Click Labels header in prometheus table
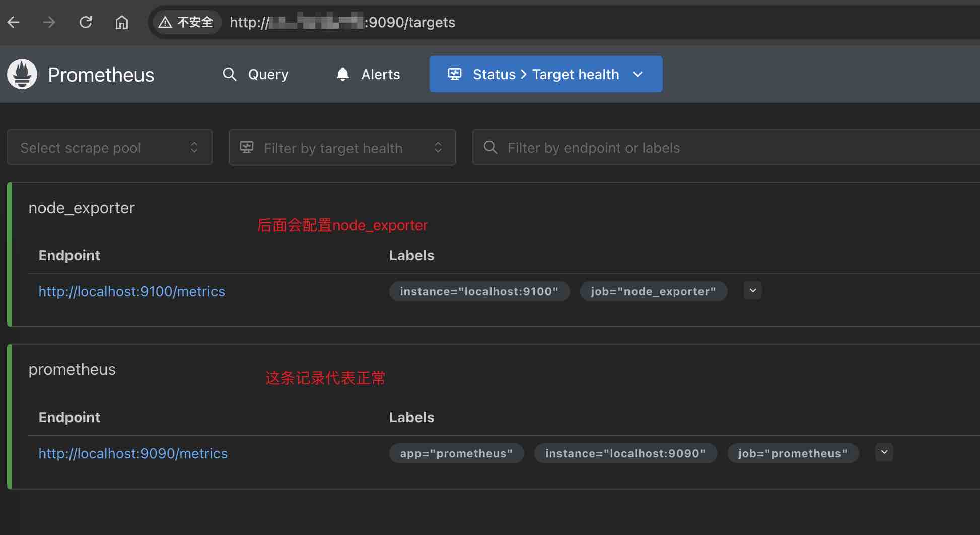This screenshot has width=980, height=535. [412, 417]
